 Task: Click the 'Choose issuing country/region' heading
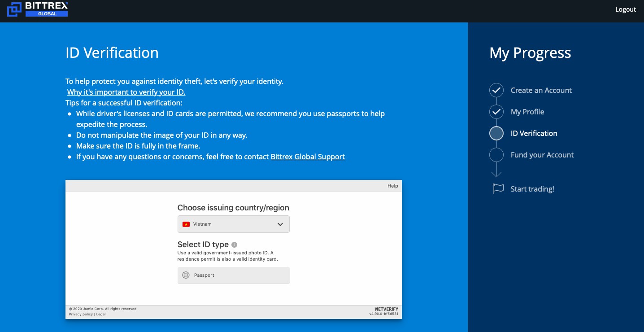[233, 208]
